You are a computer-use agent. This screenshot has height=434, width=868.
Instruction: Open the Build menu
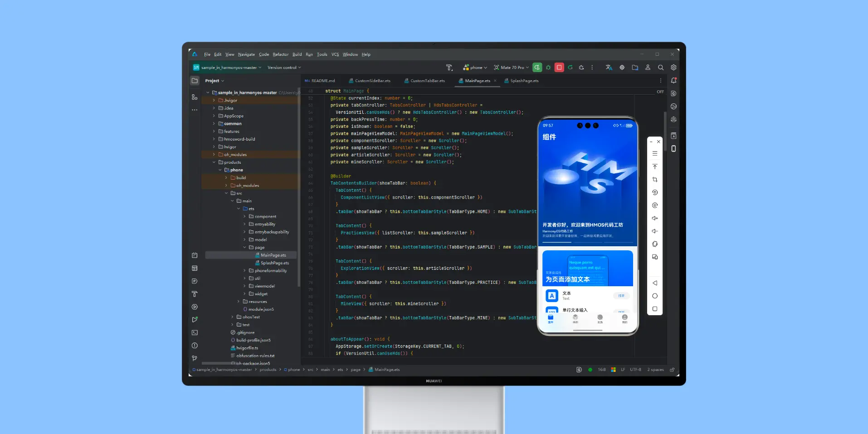(x=297, y=54)
